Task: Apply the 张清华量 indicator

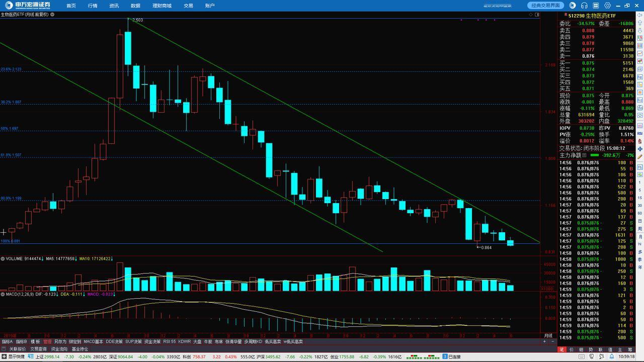Action: tap(233, 341)
